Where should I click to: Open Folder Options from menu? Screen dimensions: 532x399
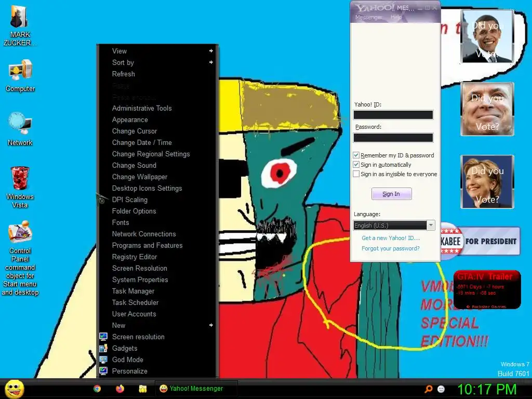click(158, 211)
